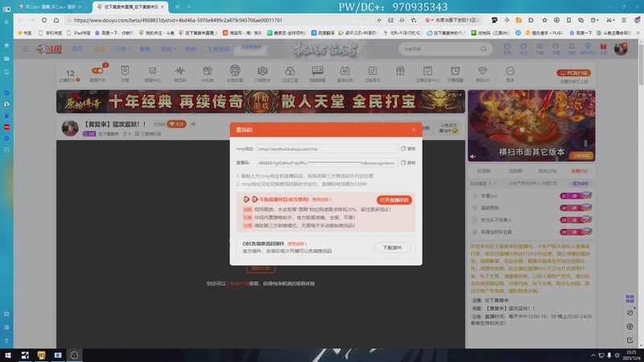This screenshot has width=644, height=362.
Task: Click the share arrow beside follow button
Action: click(193, 124)
